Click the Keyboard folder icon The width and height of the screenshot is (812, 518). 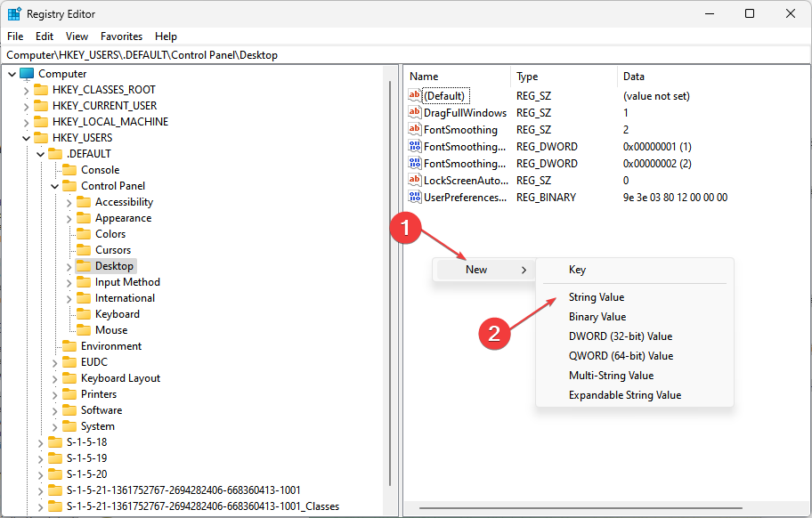pyautogui.click(x=84, y=315)
